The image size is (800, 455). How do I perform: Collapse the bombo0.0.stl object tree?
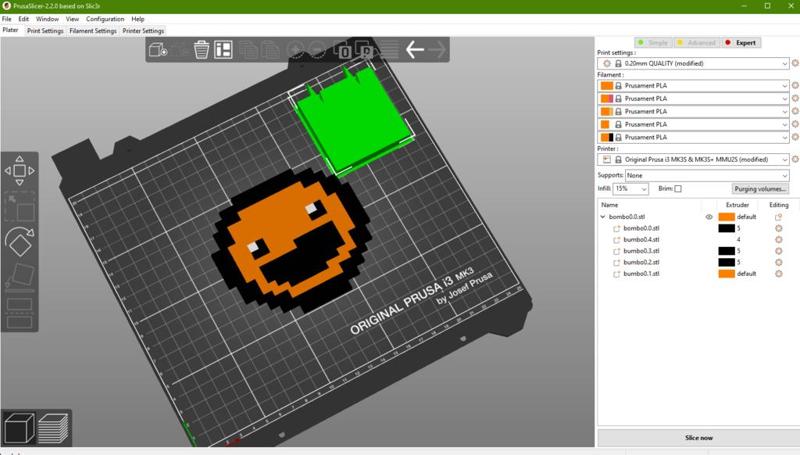click(x=603, y=217)
